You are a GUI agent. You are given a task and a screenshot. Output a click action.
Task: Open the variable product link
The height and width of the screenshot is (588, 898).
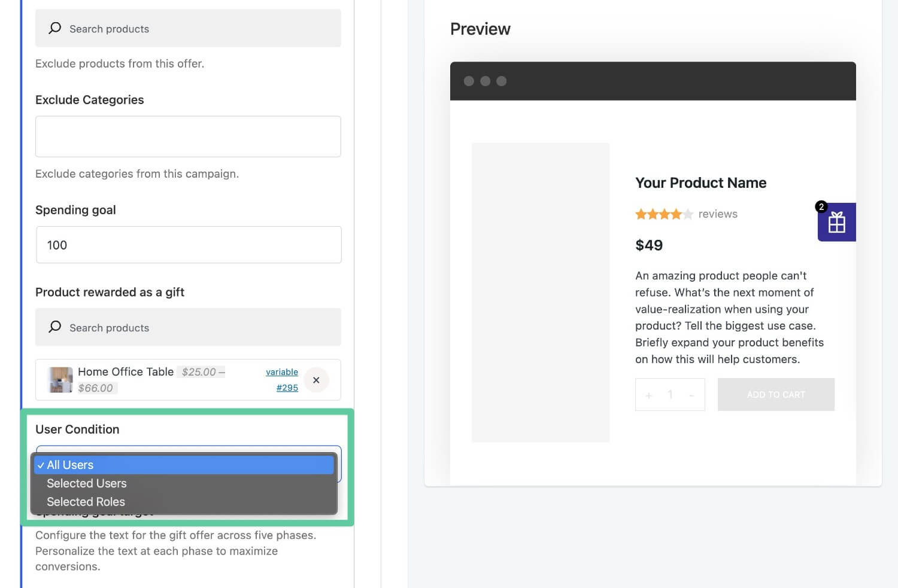[282, 372]
